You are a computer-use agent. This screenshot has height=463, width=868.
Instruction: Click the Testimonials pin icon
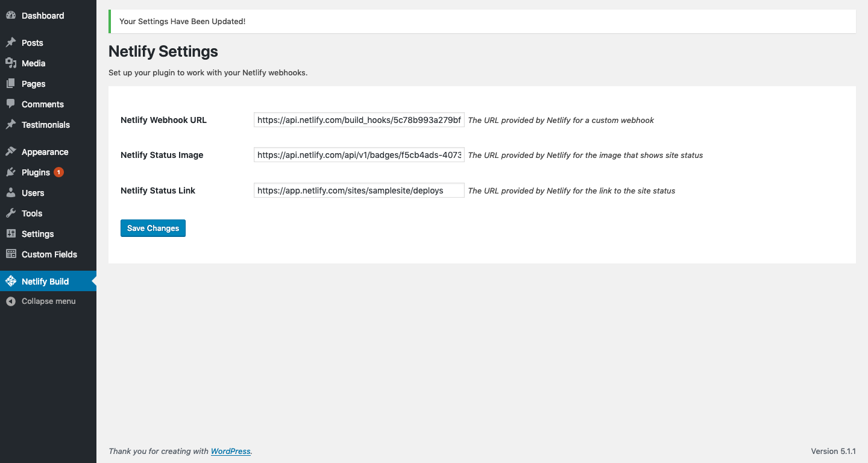tap(11, 125)
